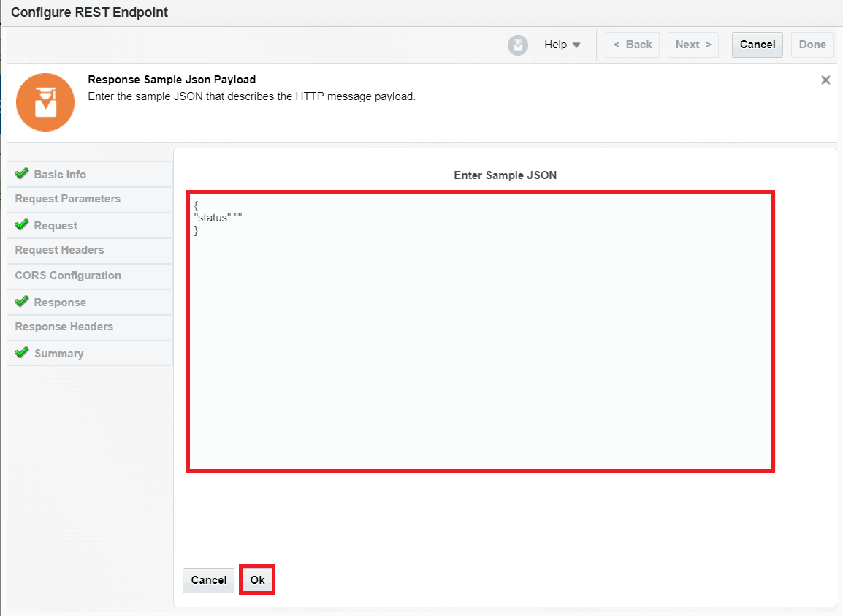
Task: Click the gray endpoint icon beside Help
Action: click(x=518, y=45)
